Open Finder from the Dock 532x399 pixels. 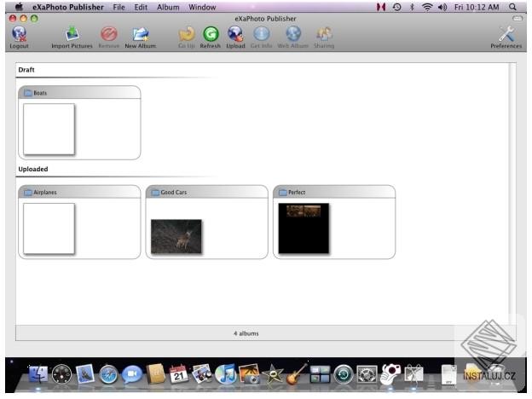coord(38,374)
